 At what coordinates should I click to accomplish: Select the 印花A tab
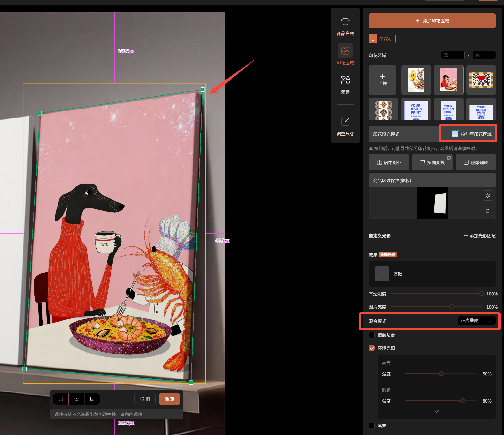(x=382, y=39)
